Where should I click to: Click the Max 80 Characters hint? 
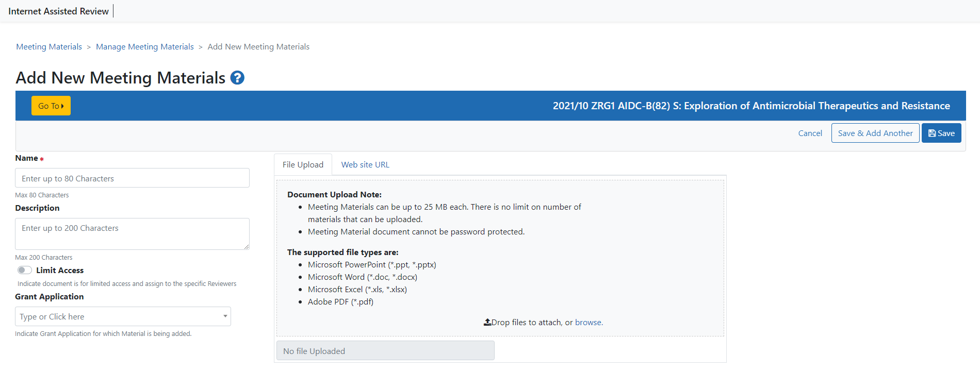pos(42,195)
